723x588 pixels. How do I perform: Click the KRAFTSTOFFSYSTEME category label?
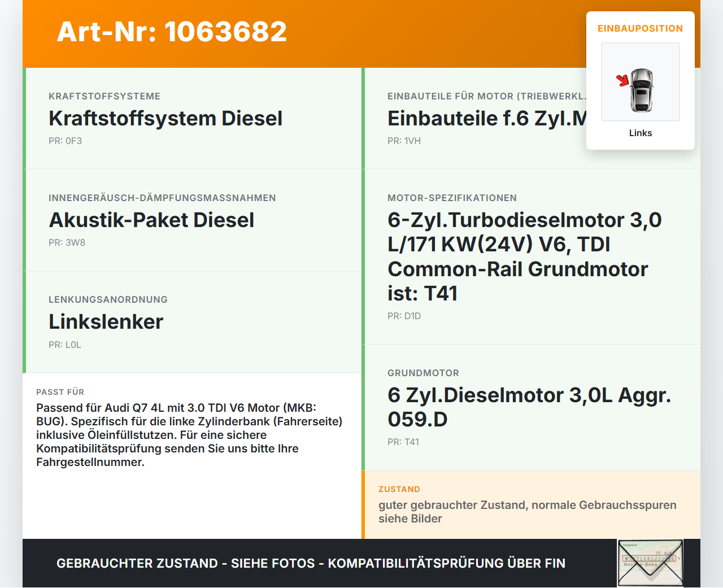tap(104, 96)
